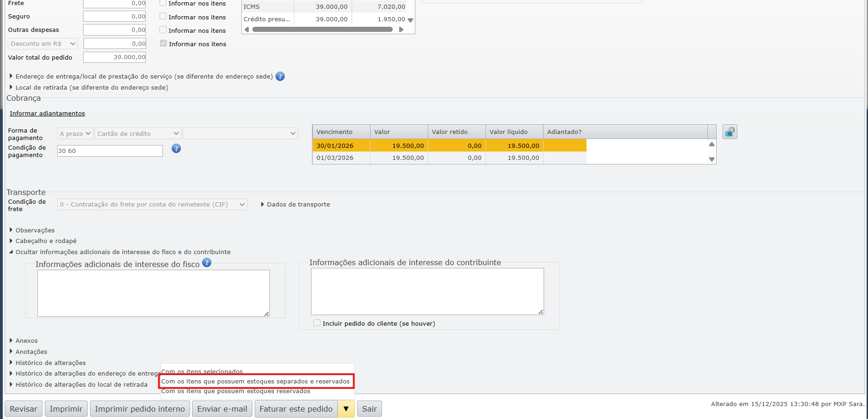Toggle Informar nos itens for Frete
This screenshot has height=419, width=868.
coord(163,3)
